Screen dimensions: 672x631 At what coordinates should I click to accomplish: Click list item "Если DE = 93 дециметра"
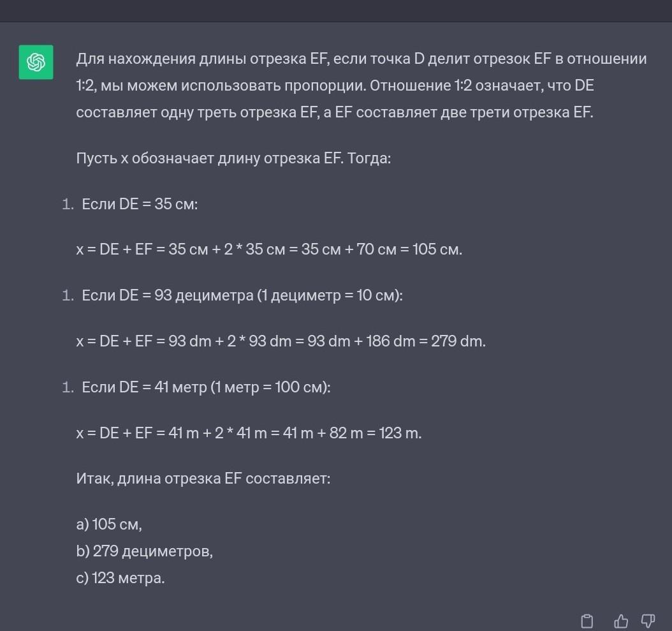[242, 295]
